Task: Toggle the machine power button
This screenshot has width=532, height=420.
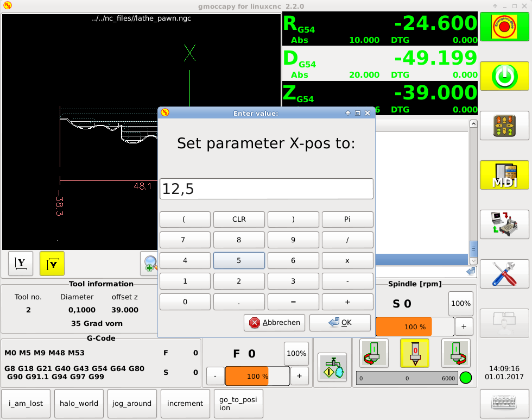Action: [x=504, y=76]
